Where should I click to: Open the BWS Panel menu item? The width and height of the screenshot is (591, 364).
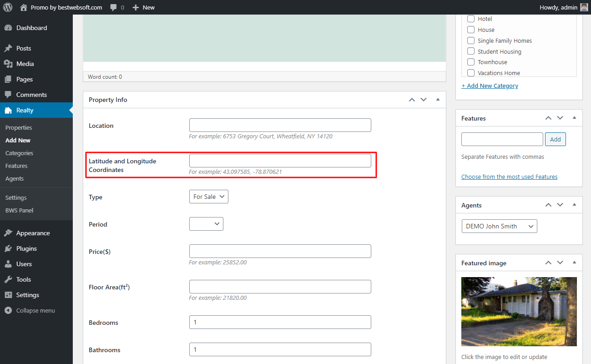click(x=19, y=210)
